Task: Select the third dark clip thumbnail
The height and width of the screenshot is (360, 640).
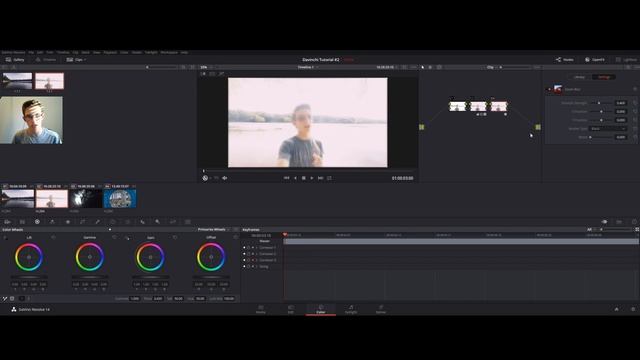Action: 86,199
